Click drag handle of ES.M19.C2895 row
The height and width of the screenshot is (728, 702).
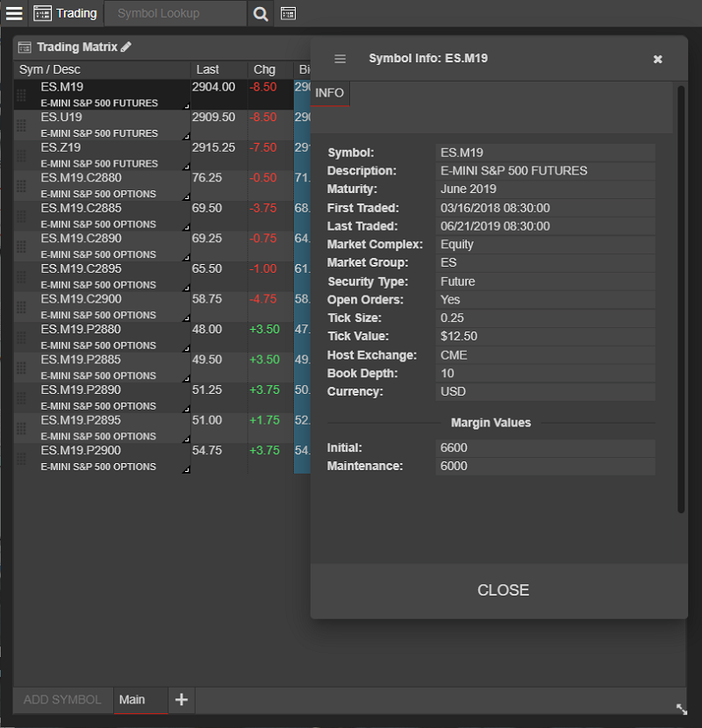(x=21, y=276)
